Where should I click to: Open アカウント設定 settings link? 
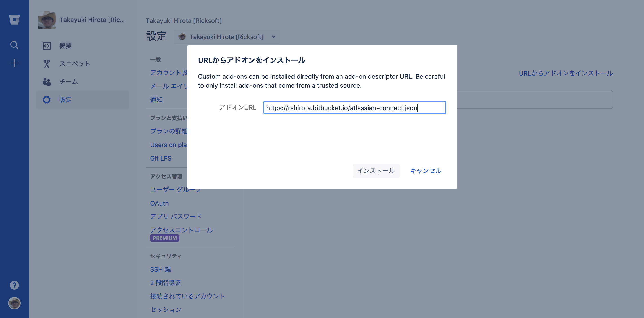pos(169,73)
